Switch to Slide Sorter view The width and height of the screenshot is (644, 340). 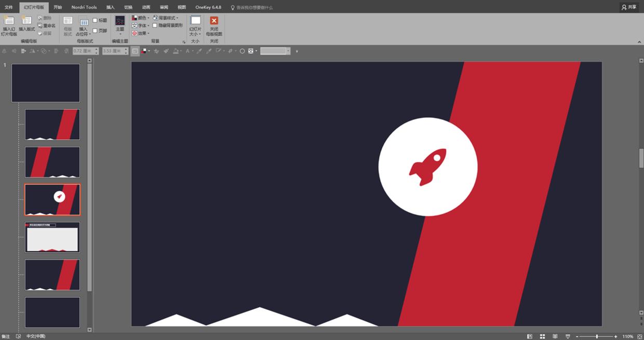542,336
